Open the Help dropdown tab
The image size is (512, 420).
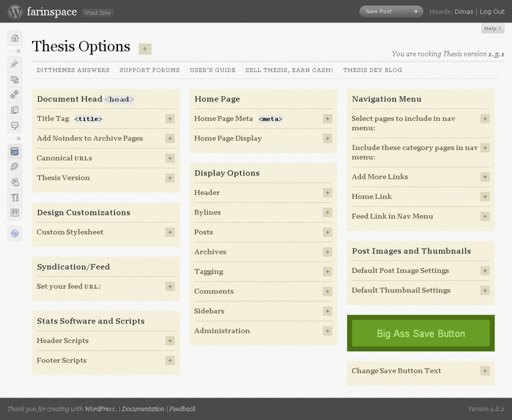pyautogui.click(x=492, y=28)
